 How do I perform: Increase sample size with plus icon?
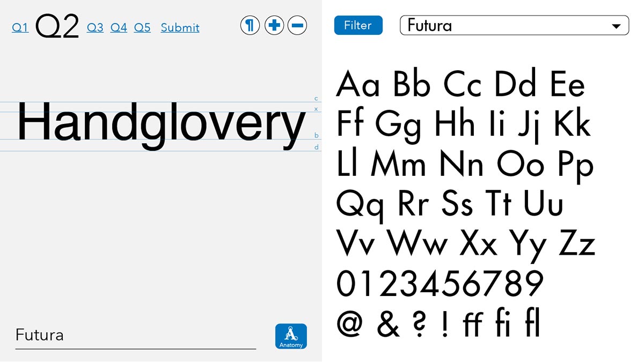click(274, 25)
